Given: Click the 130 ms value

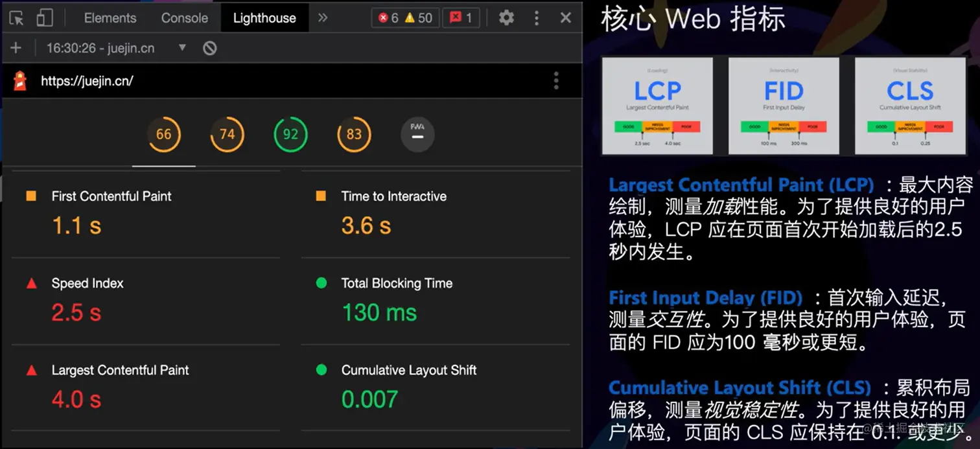Looking at the screenshot, I should [379, 313].
